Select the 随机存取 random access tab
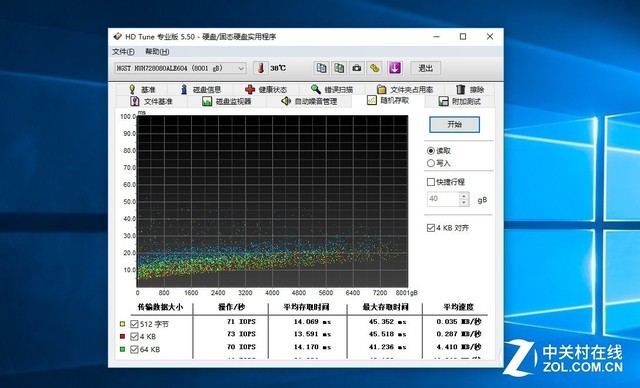This screenshot has width=640, height=388. 388,100
